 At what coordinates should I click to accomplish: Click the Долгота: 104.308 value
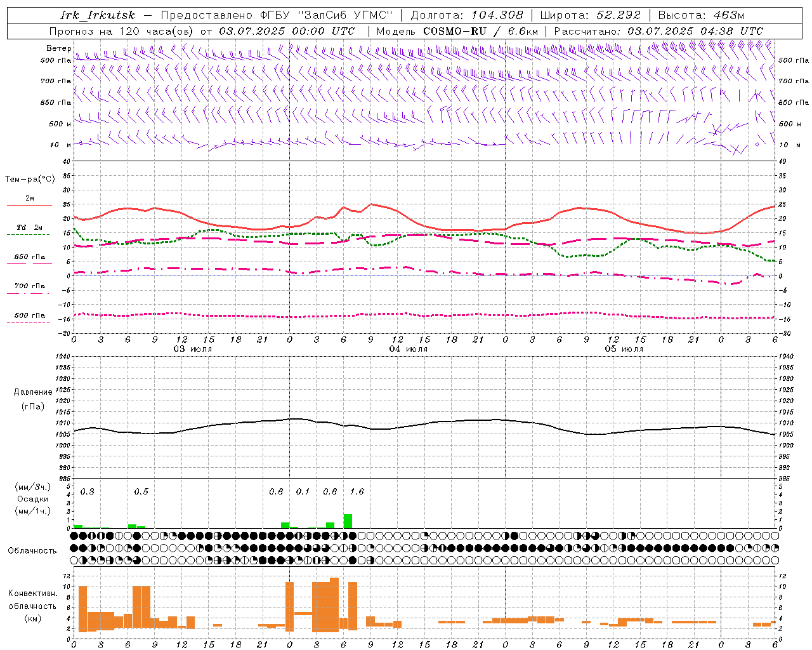point(467,15)
